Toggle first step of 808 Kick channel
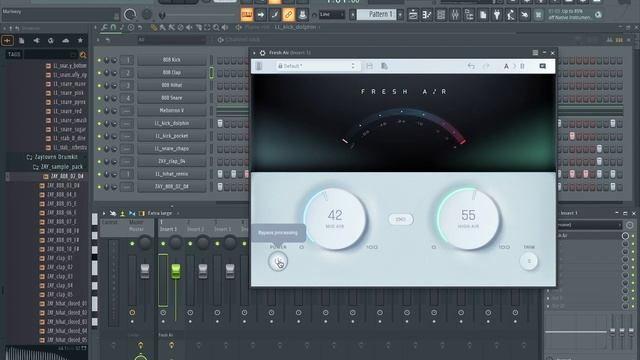640x360 pixels. pos(220,60)
